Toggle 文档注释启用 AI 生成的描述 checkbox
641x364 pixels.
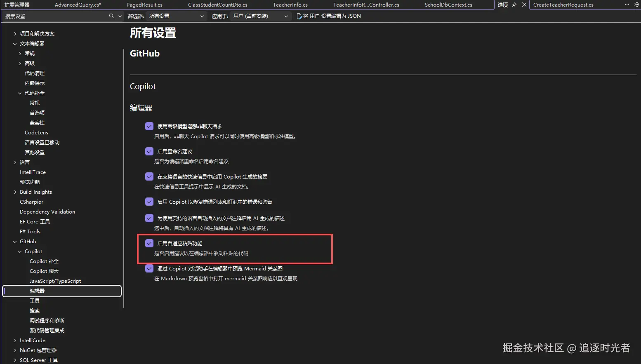[149, 218]
